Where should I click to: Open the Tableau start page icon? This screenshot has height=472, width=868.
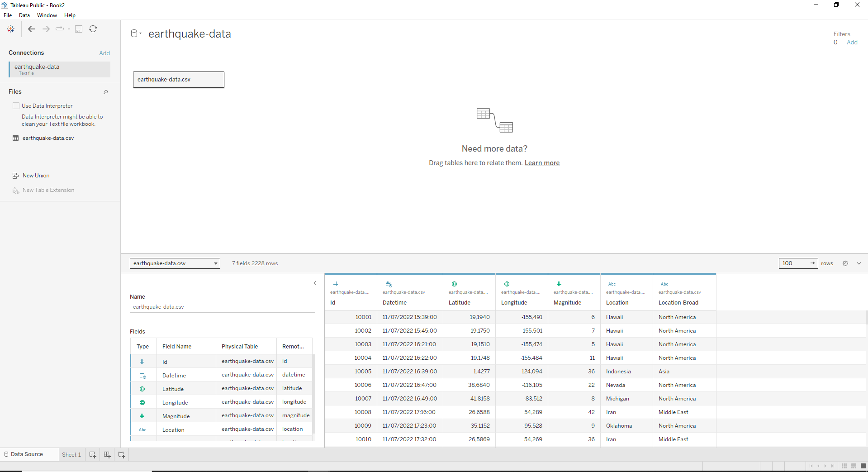(11, 29)
